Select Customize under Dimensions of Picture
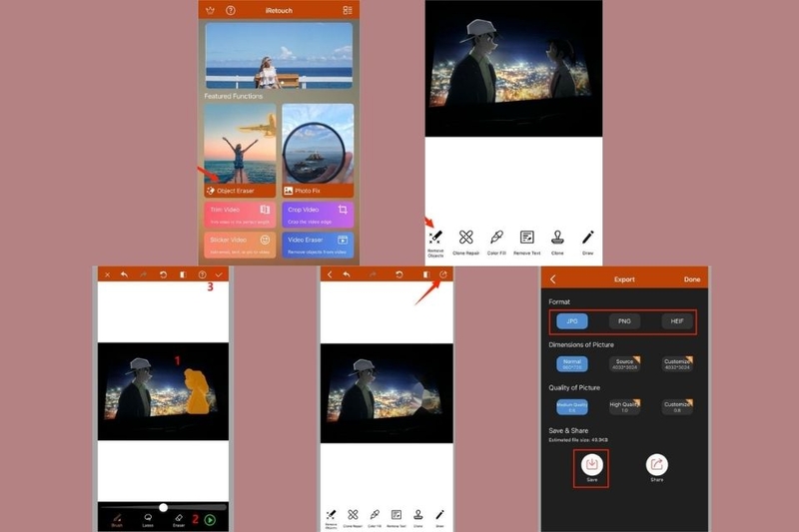 (x=677, y=364)
